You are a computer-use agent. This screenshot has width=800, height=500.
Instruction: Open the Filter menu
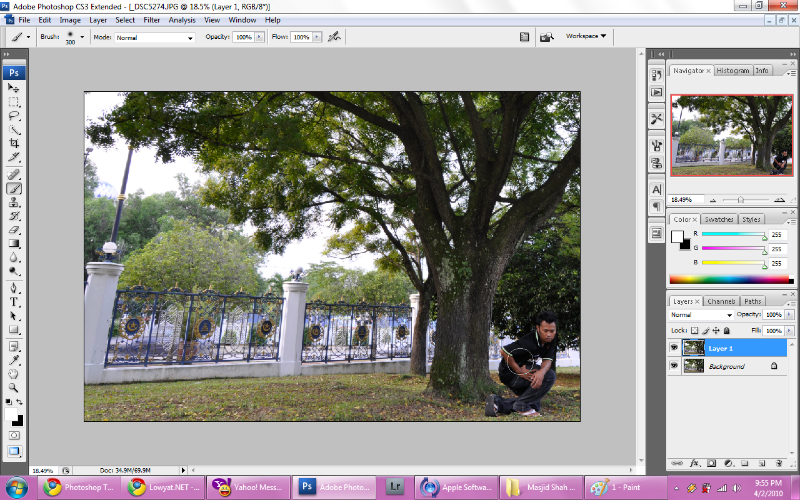coord(151,19)
